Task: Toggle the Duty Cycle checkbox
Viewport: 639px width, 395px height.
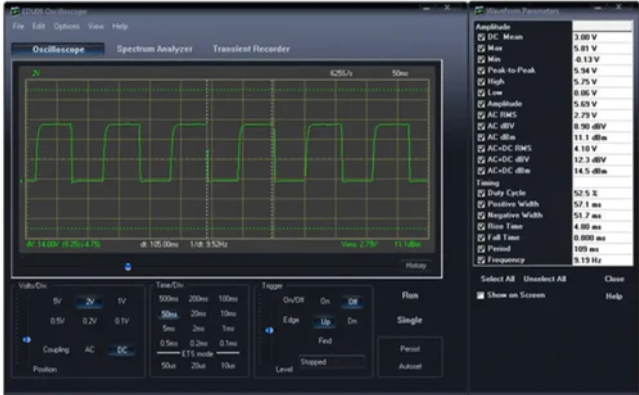Action: 481,193
